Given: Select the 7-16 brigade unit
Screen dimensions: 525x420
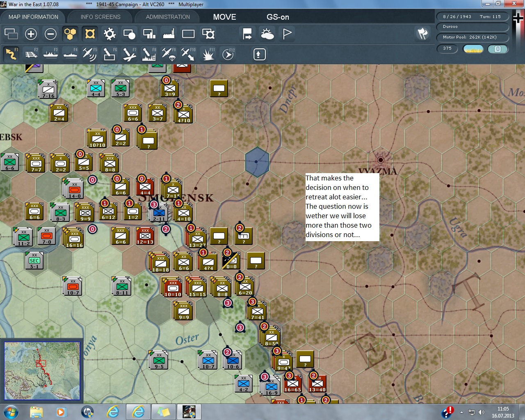Looking at the screenshot, I should pyautogui.click(x=48, y=90).
